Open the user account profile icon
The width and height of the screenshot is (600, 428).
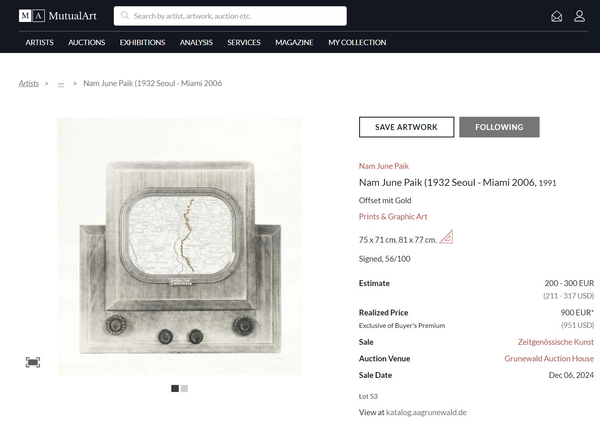pos(579,16)
